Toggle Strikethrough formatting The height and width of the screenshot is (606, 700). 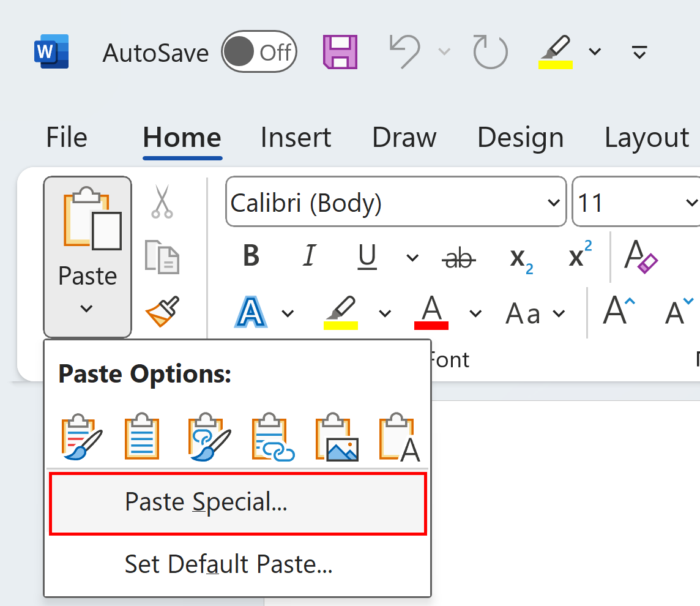click(458, 258)
